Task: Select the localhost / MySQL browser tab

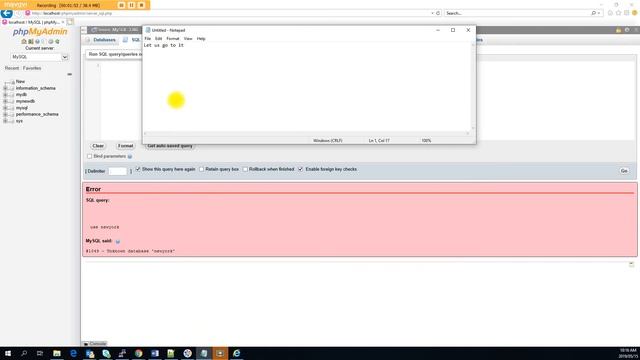Action: pyautogui.click(x=34, y=22)
